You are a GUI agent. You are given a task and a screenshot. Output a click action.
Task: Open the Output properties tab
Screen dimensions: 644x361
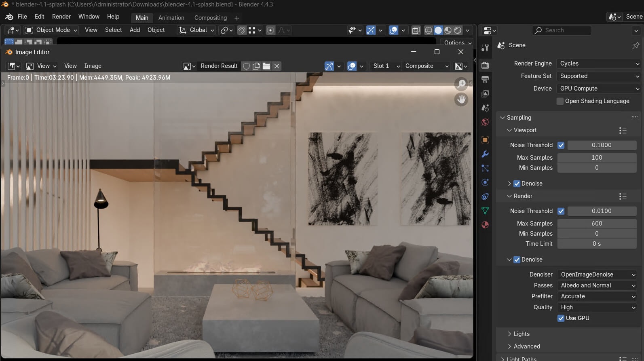[485, 80]
